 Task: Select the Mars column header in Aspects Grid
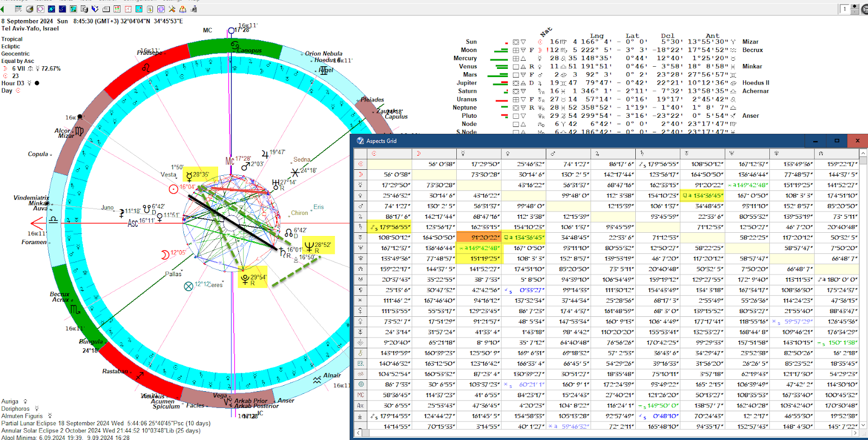point(568,154)
